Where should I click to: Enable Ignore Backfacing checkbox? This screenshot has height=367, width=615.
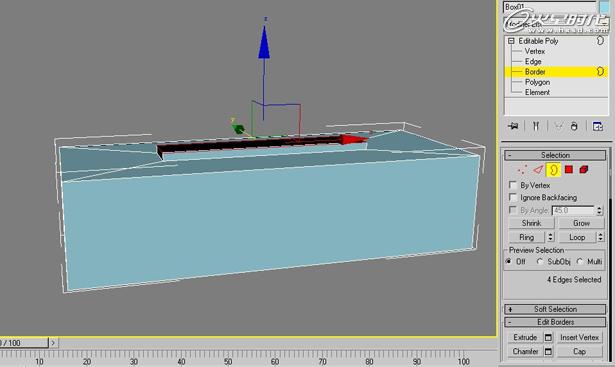(513, 197)
